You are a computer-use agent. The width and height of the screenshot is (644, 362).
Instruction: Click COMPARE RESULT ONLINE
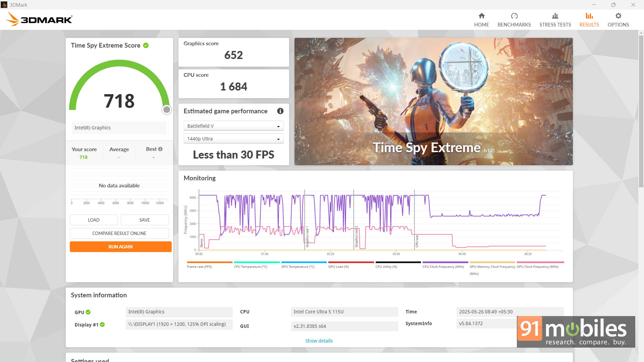pos(119,233)
